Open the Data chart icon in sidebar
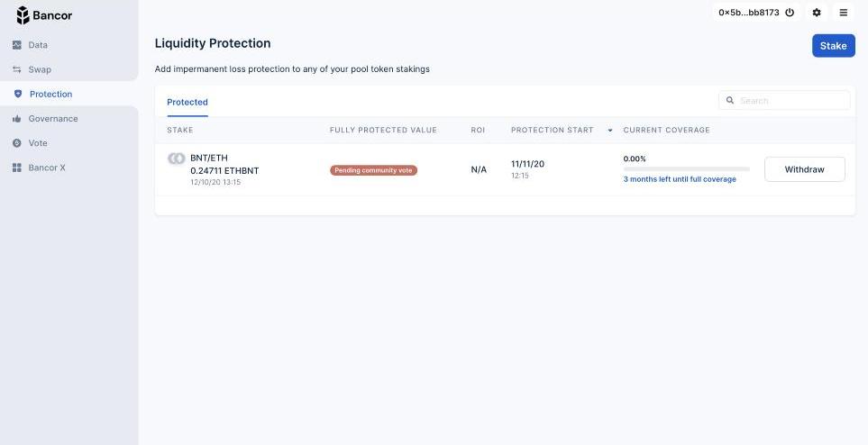 (x=16, y=45)
